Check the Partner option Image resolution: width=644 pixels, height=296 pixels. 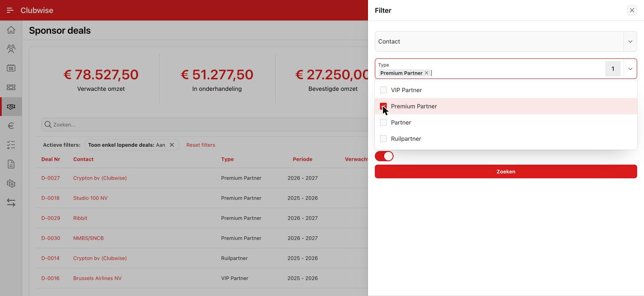coord(383,122)
